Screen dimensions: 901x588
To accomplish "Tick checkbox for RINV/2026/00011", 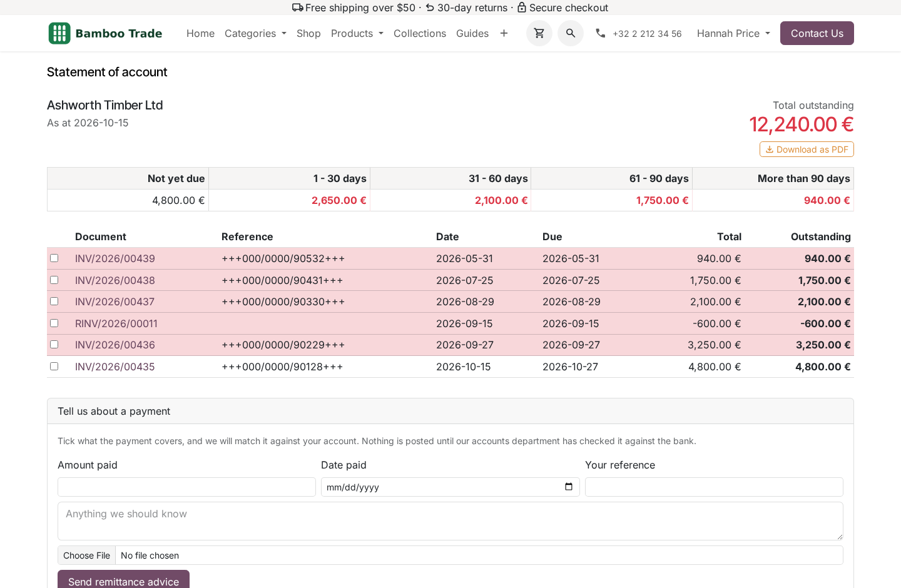I will 54,323.
